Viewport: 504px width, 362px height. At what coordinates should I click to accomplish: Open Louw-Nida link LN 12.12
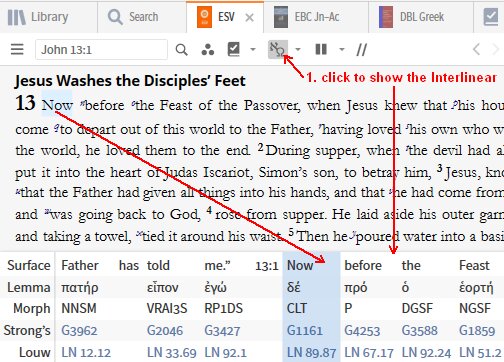coord(86,353)
